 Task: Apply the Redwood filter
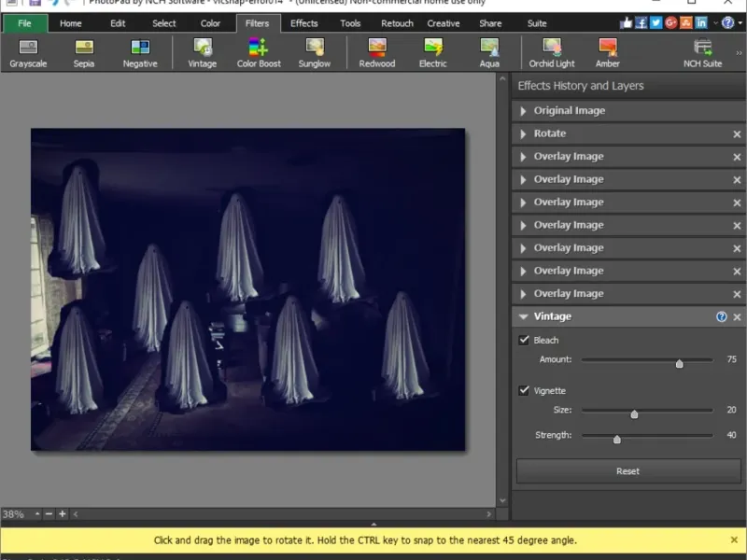tap(377, 53)
